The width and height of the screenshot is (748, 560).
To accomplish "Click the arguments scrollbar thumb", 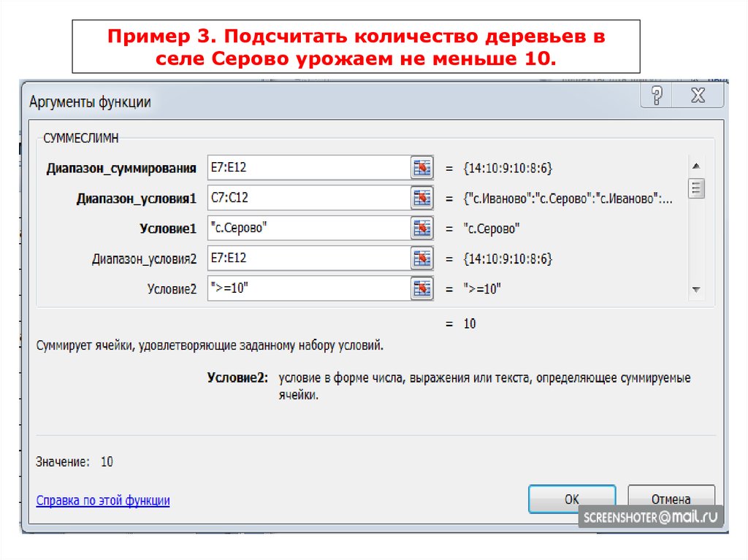I will [x=696, y=188].
